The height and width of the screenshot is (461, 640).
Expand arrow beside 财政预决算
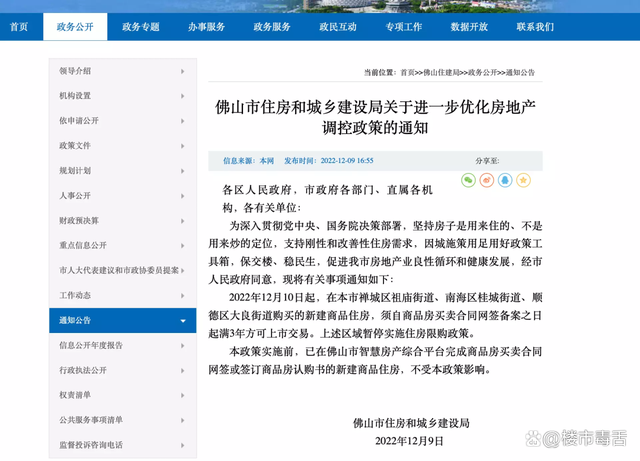point(182,221)
